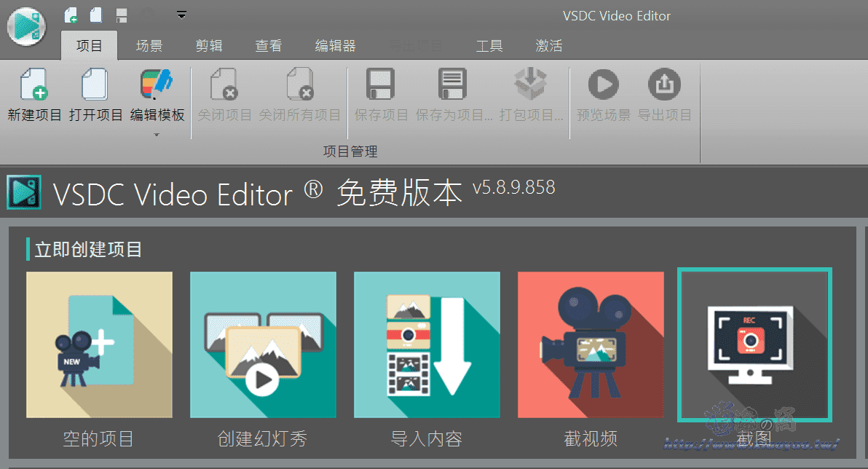Select the 截图 screen capture tile
The height and width of the screenshot is (469, 868).
click(x=754, y=344)
